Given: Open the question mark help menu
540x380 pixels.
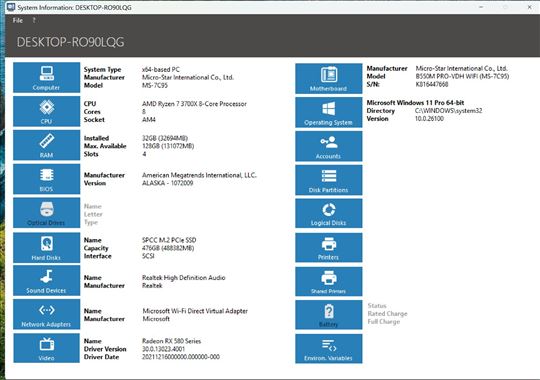Looking at the screenshot, I should click(x=34, y=20).
